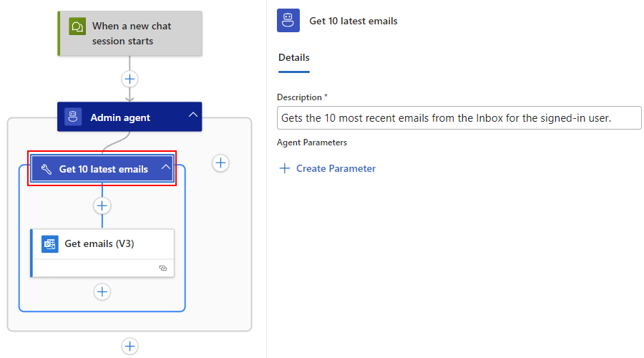Click Create Parameter link
Image resolution: width=644 pixels, height=358 pixels.
[x=336, y=168]
